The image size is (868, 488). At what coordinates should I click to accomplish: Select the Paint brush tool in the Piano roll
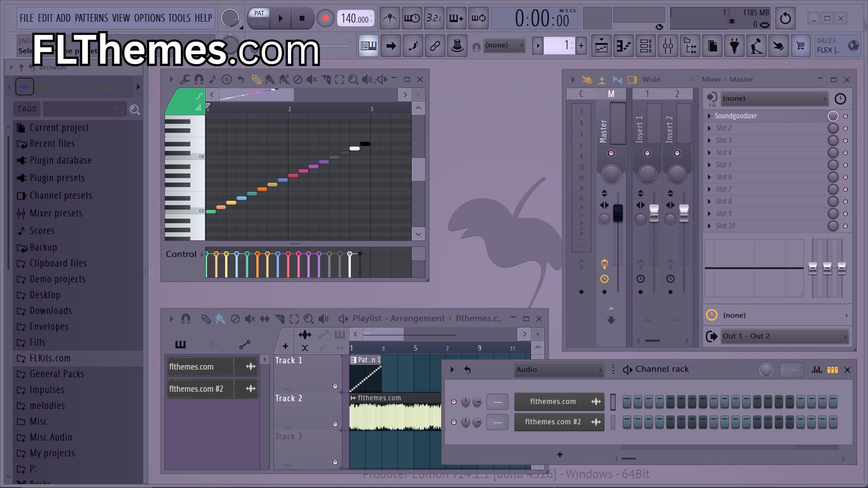click(x=270, y=80)
